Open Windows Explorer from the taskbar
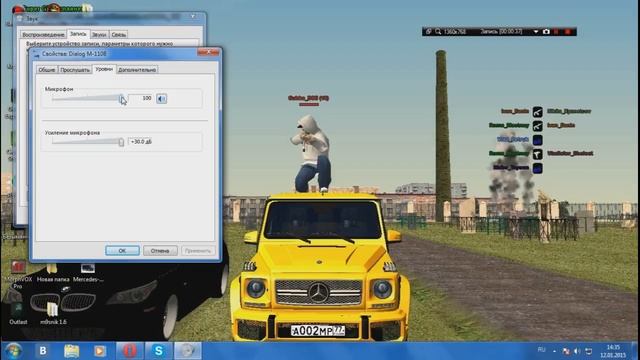This screenshot has height=360, width=640. coord(71,351)
